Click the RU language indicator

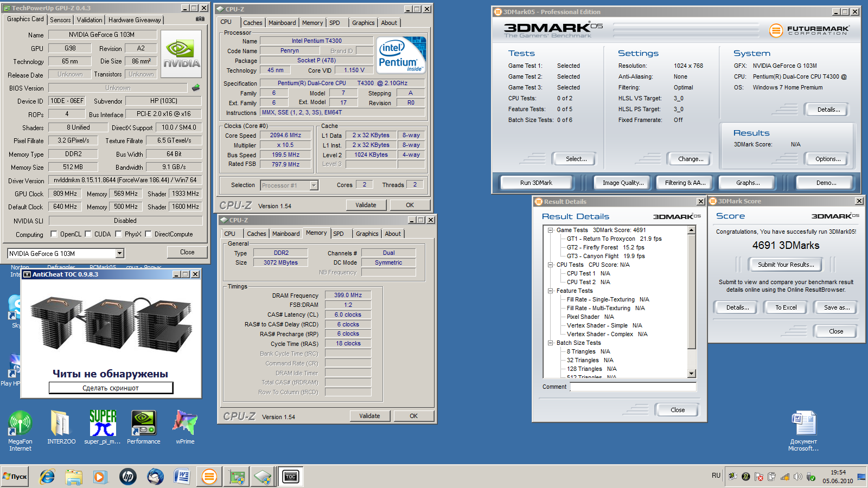tap(716, 476)
